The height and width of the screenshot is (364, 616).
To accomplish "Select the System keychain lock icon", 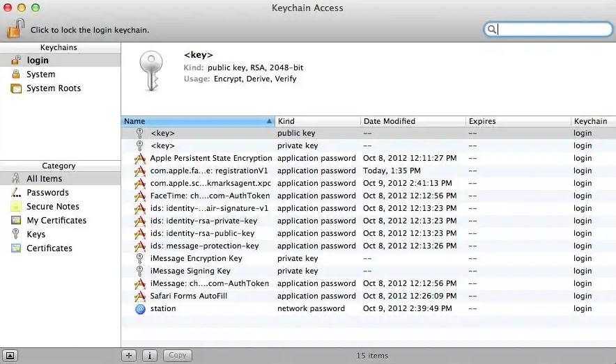I will pos(15,74).
